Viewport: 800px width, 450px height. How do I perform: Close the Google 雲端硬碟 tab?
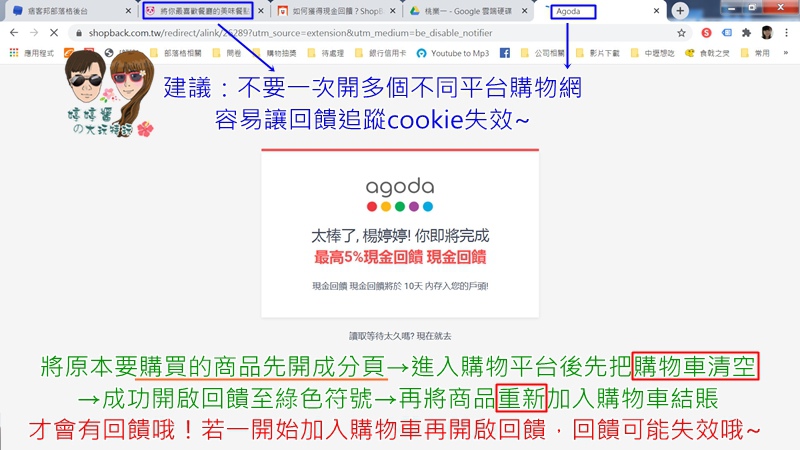[524, 11]
